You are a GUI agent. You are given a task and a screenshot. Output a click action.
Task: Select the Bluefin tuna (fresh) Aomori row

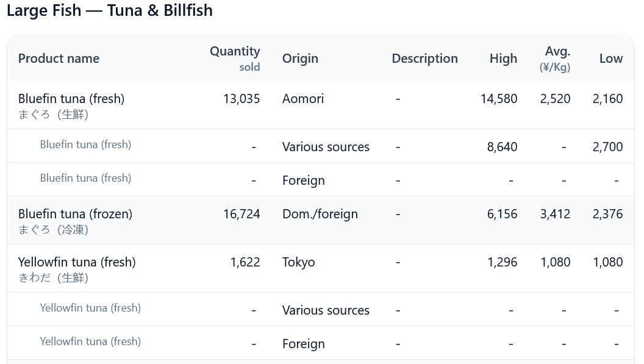click(321, 105)
